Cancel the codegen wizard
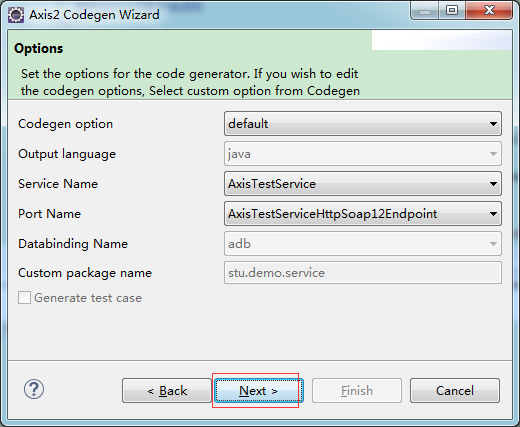 (x=455, y=391)
